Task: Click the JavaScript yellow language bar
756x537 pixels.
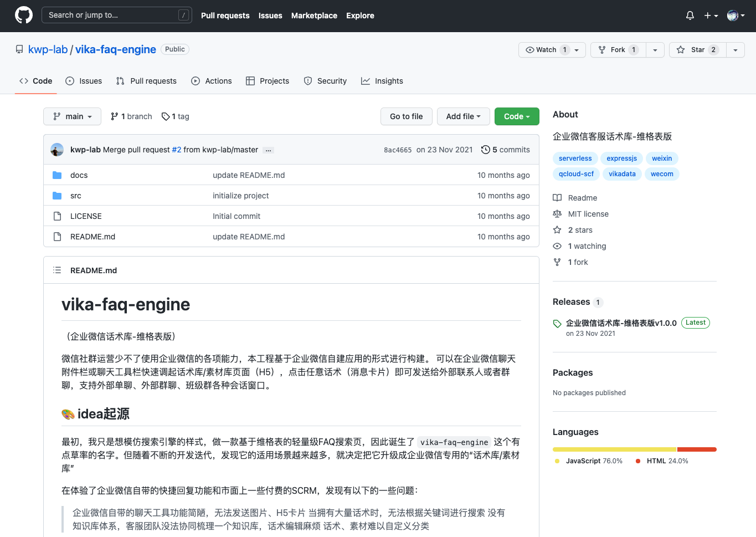Action: click(x=614, y=449)
